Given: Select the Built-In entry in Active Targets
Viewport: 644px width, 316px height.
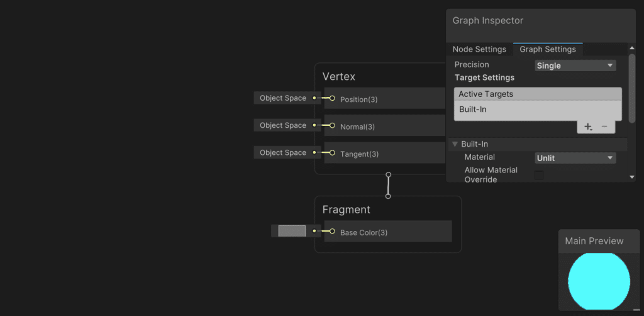Looking at the screenshot, I should (x=473, y=110).
